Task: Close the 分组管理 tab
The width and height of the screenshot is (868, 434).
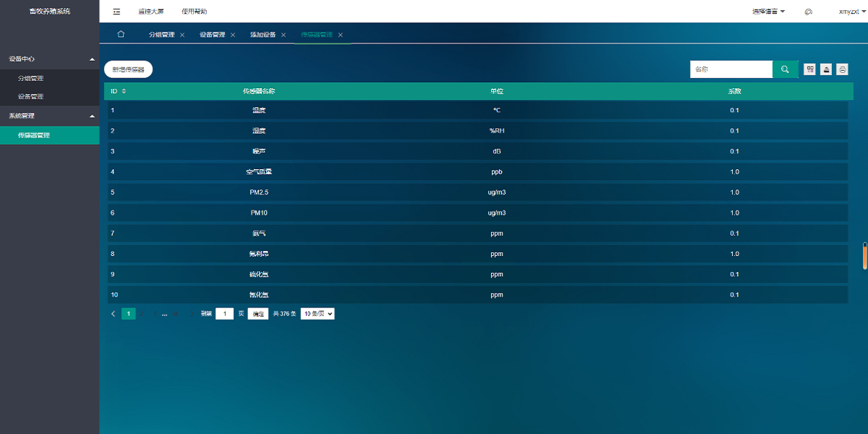Action: pyautogui.click(x=182, y=35)
